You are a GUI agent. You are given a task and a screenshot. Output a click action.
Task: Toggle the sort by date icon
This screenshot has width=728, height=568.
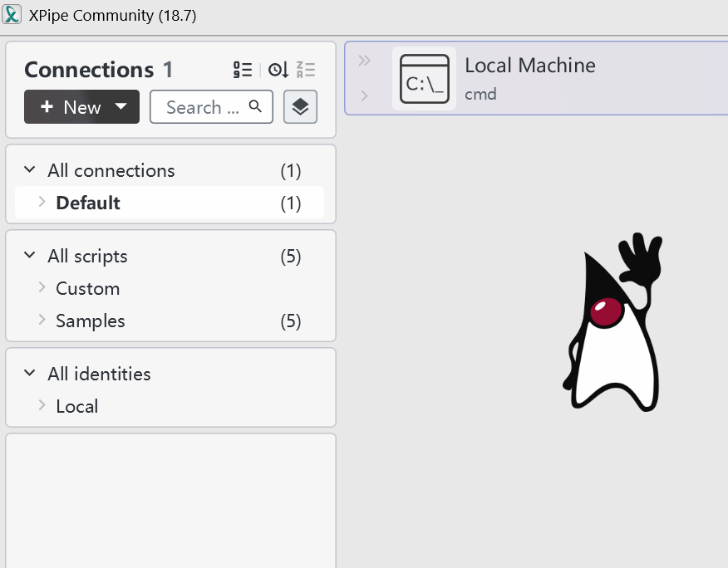(x=278, y=71)
